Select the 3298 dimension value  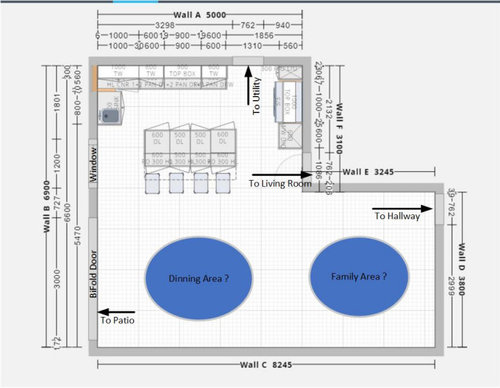[165, 25]
